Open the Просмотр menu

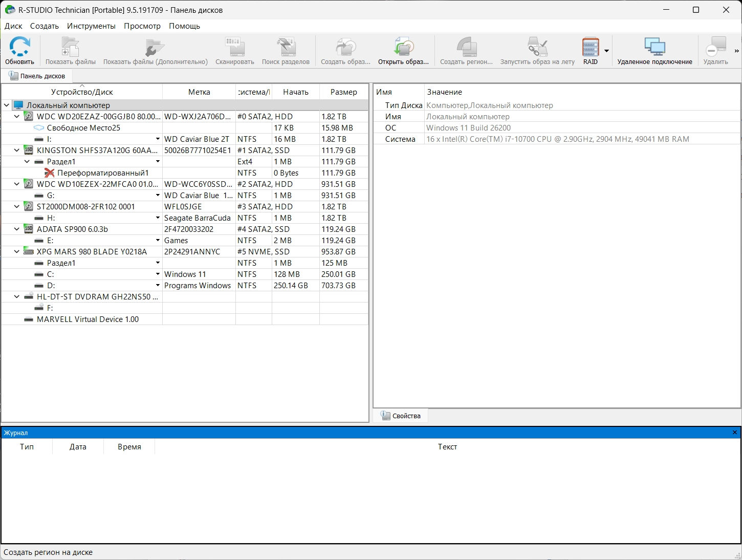coord(142,26)
